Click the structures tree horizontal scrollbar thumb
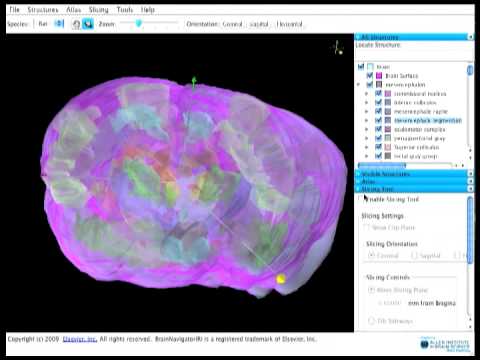Image resolution: width=480 pixels, height=360 pixels. (382, 165)
